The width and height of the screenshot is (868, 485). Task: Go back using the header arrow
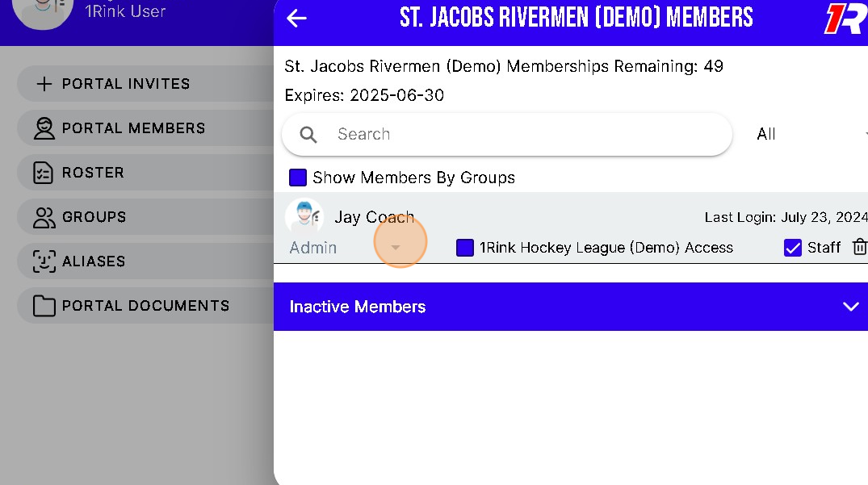296,19
